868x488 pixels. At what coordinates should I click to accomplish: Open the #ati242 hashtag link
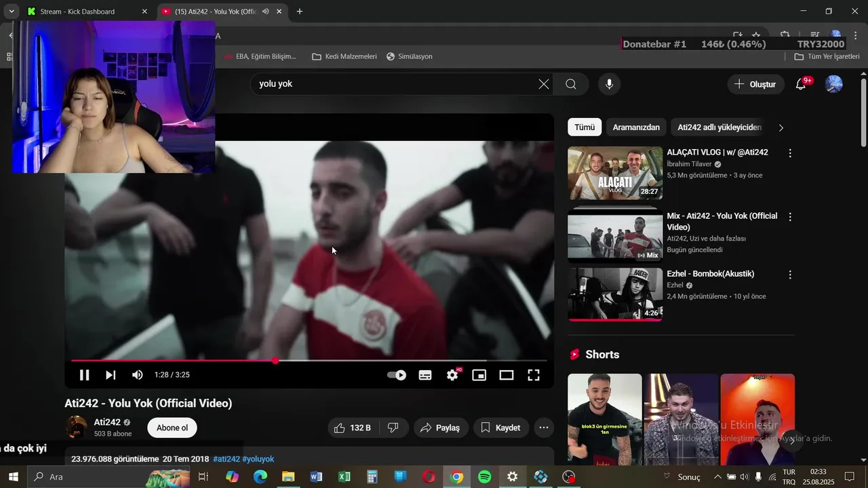[x=226, y=459]
